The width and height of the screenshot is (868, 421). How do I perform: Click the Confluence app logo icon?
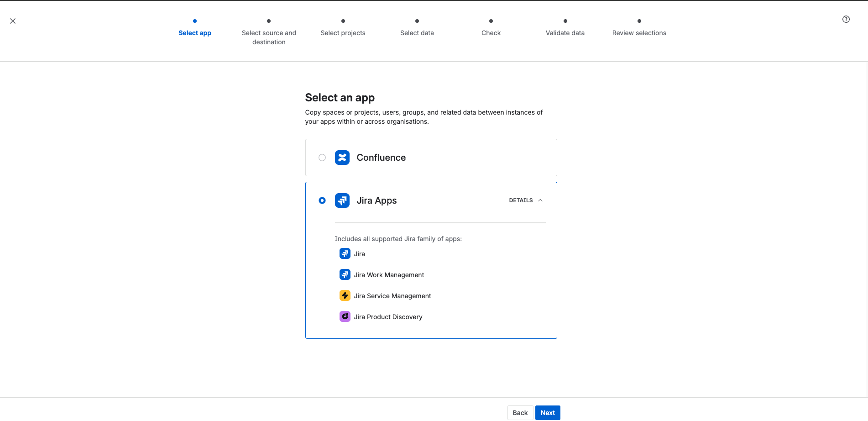coord(342,158)
